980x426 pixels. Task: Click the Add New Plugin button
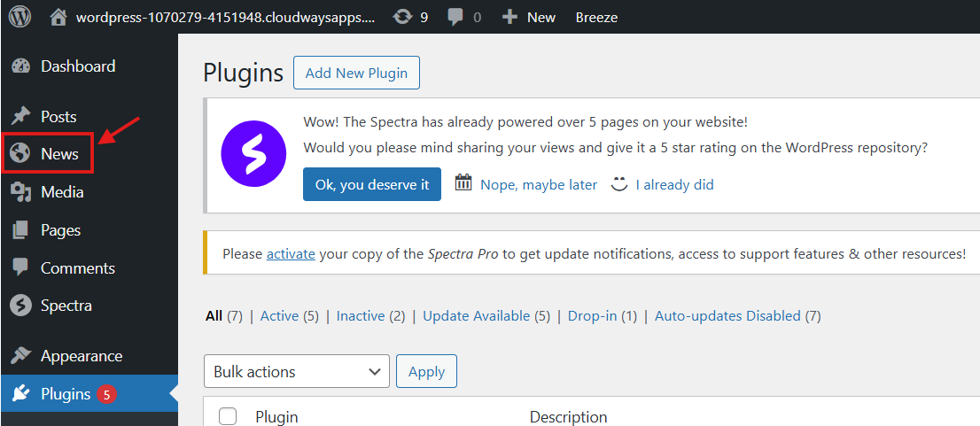click(x=356, y=74)
